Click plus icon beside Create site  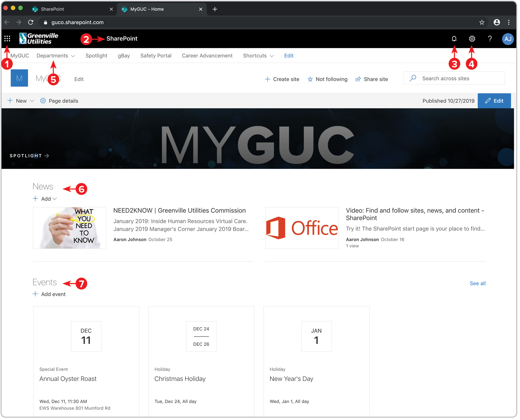[x=267, y=79]
